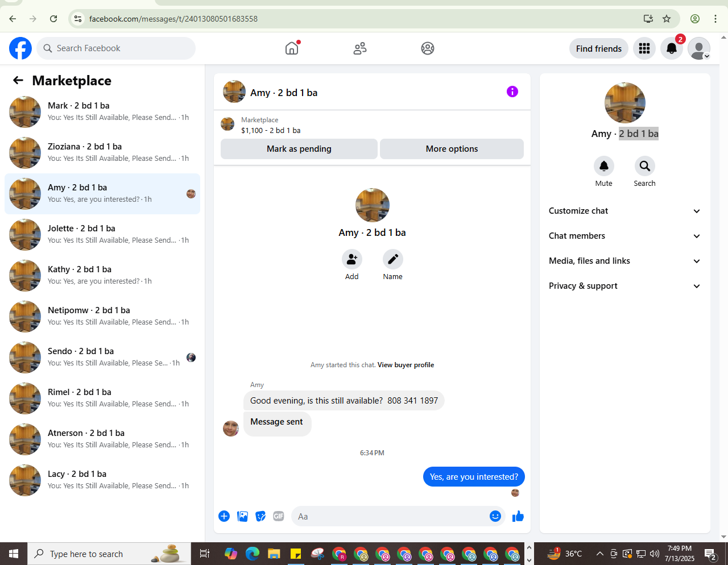Bookmark this page with star icon
Screen dimensions: 728x565
[667, 19]
